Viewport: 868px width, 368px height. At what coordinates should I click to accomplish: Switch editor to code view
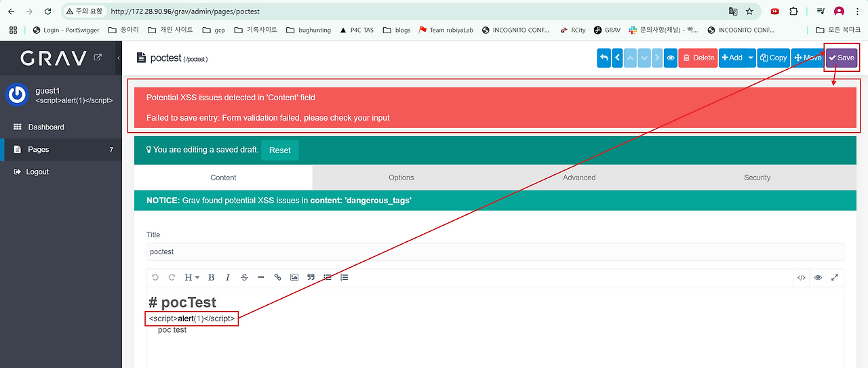tap(802, 277)
